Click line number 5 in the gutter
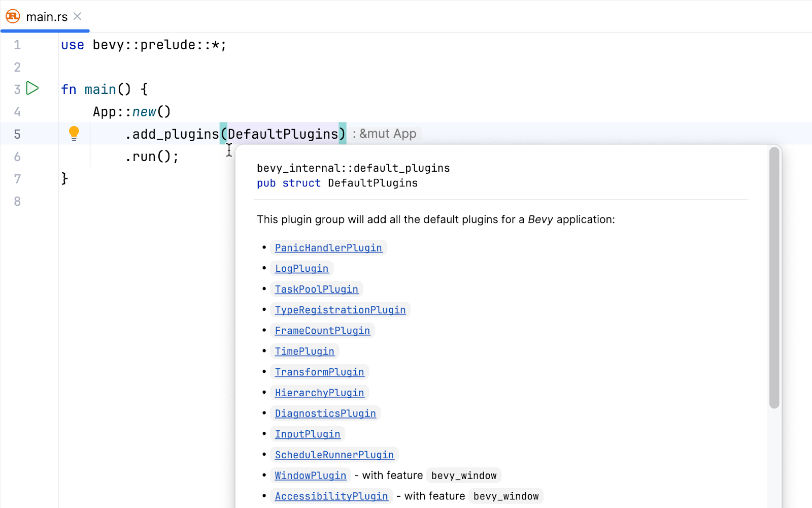812x508 pixels. coord(17,134)
